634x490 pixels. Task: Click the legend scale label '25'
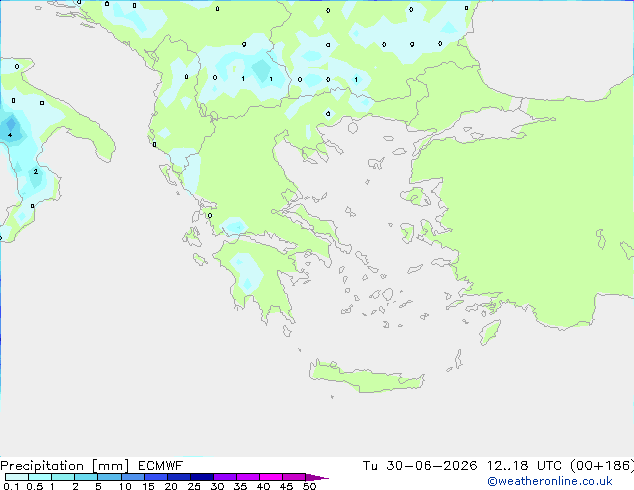pos(194,486)
